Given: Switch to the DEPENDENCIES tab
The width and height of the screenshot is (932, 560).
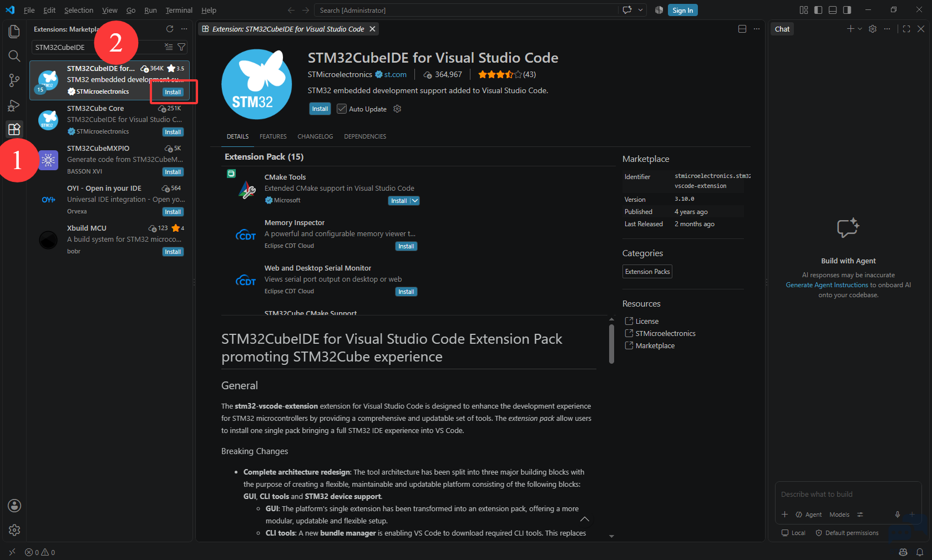Looking at the screenshot, I should click(365, 136).
